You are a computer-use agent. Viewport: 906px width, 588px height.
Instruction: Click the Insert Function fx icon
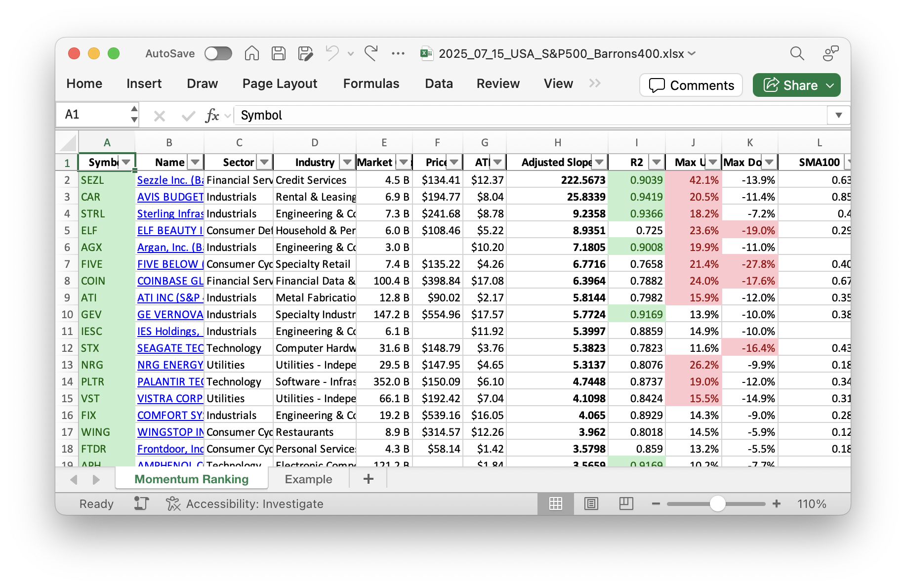tap(212, 116)
